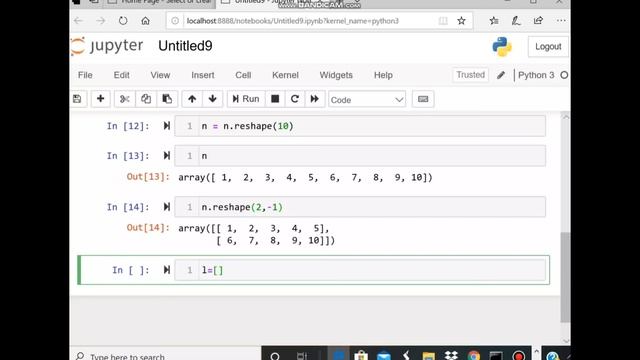This screenshot has height=360, width=640.
Task: Click the Logout button
Action: [548, 47]
